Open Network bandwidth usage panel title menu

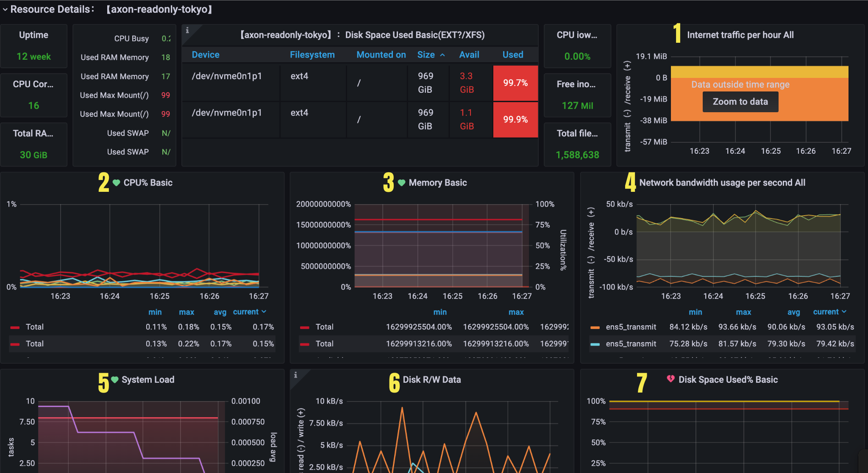722,183
